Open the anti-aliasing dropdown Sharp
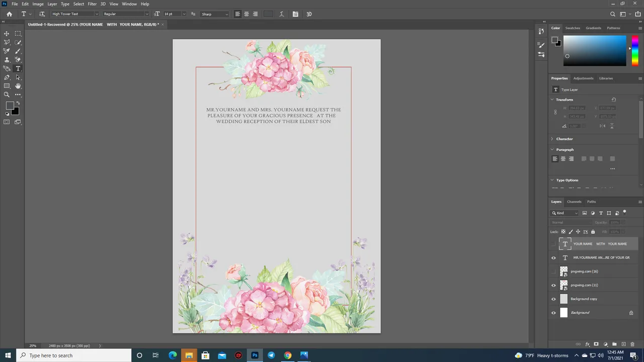 click(x=215, y=14)
